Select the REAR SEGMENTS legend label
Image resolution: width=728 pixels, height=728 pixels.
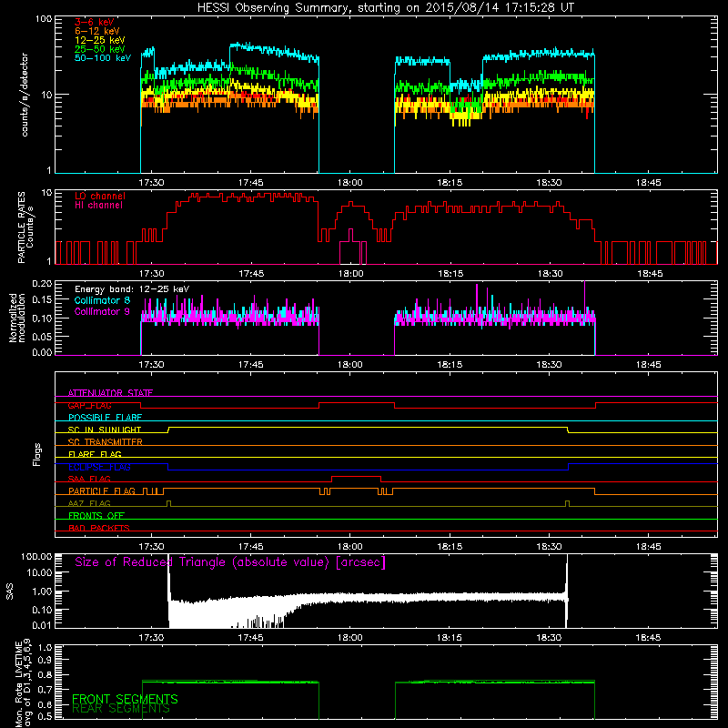tap(121, 709)
